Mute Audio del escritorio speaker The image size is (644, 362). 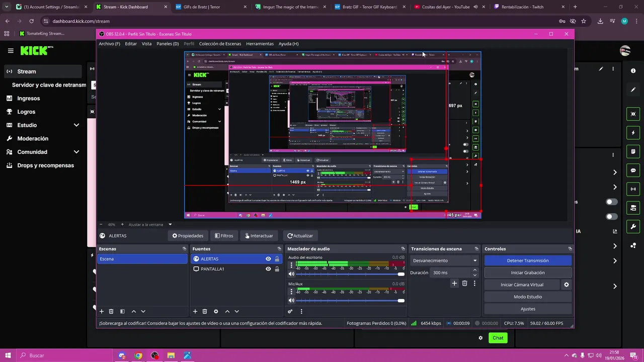pyautogui.click(x=291, y=274)
